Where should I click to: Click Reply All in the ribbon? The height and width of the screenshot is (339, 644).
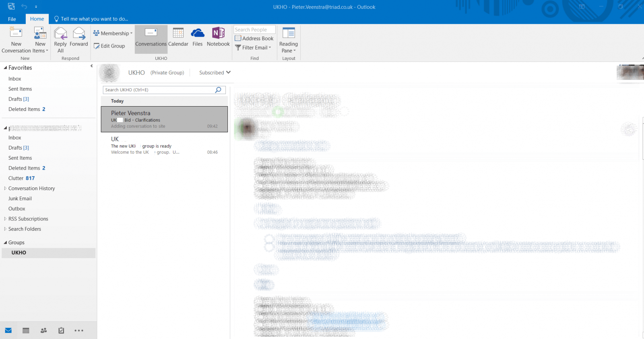tap(60, 39)
